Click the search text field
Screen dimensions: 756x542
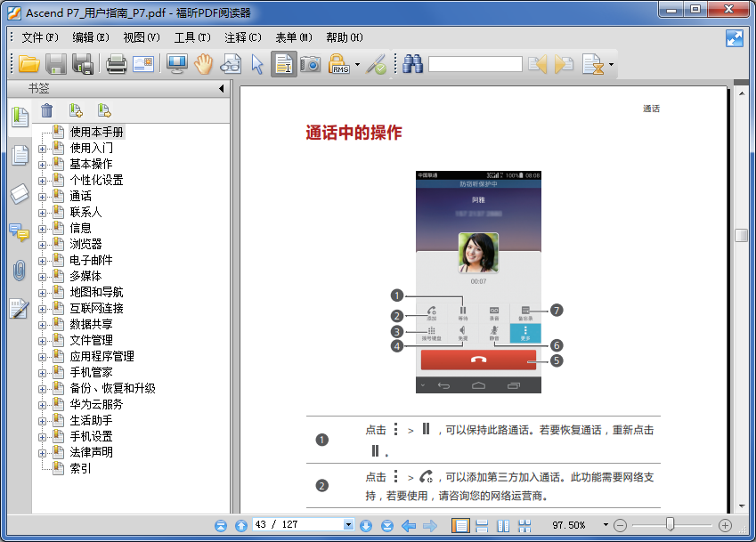click(x=476, y=64)
